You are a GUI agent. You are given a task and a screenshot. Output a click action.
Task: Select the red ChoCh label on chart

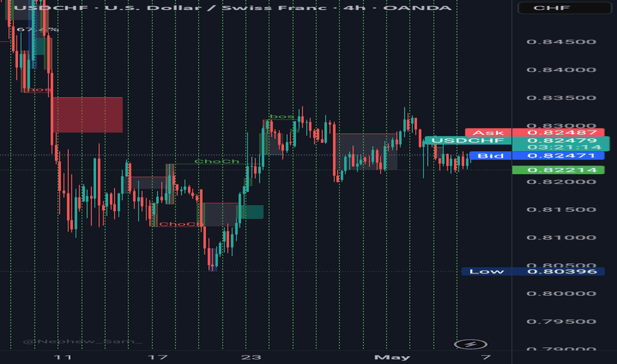coord(181,224)
